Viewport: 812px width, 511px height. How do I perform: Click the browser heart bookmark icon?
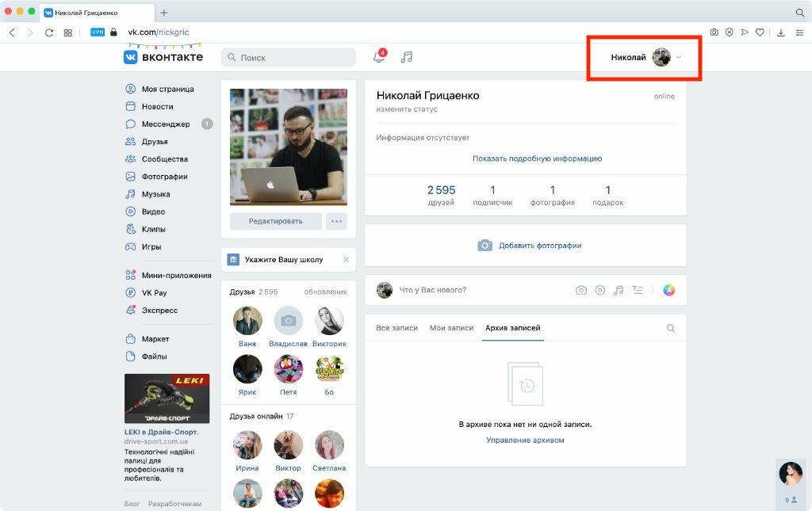760,32
